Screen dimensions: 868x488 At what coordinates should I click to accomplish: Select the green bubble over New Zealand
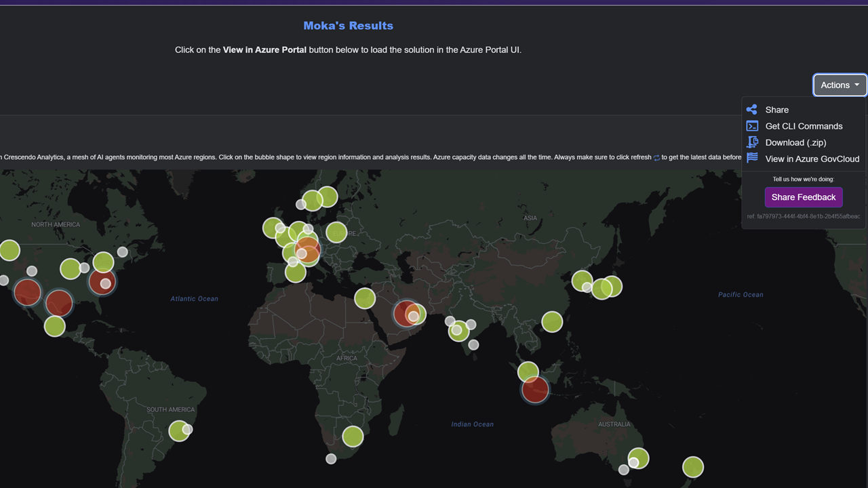click(x=693, y=467)
